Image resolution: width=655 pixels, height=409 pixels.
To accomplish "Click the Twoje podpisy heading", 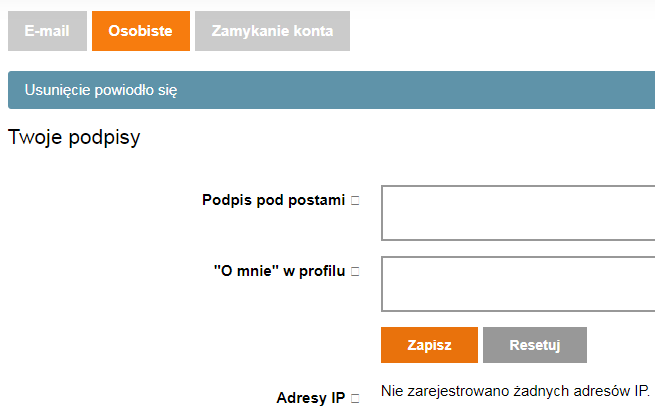I will [74, 138].
